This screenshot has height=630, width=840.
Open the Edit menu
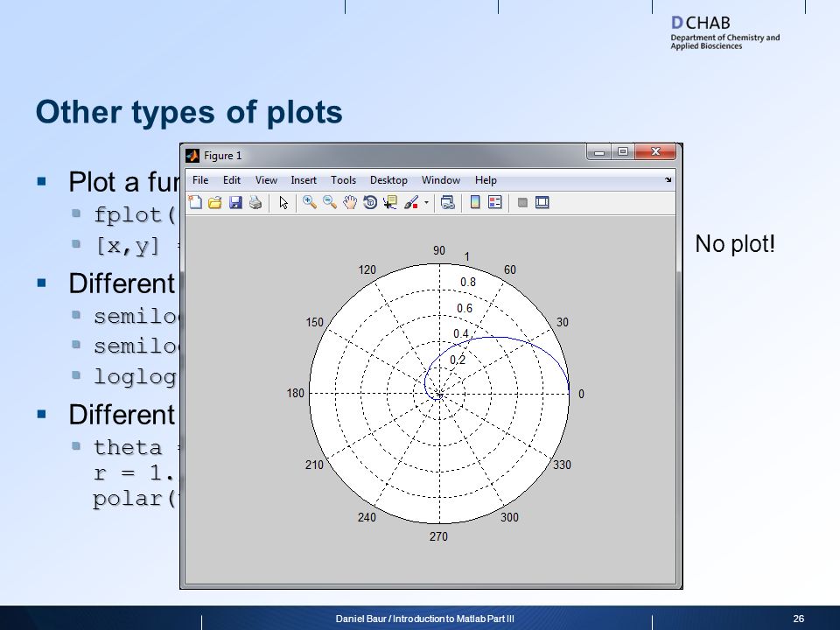point(231,180)
